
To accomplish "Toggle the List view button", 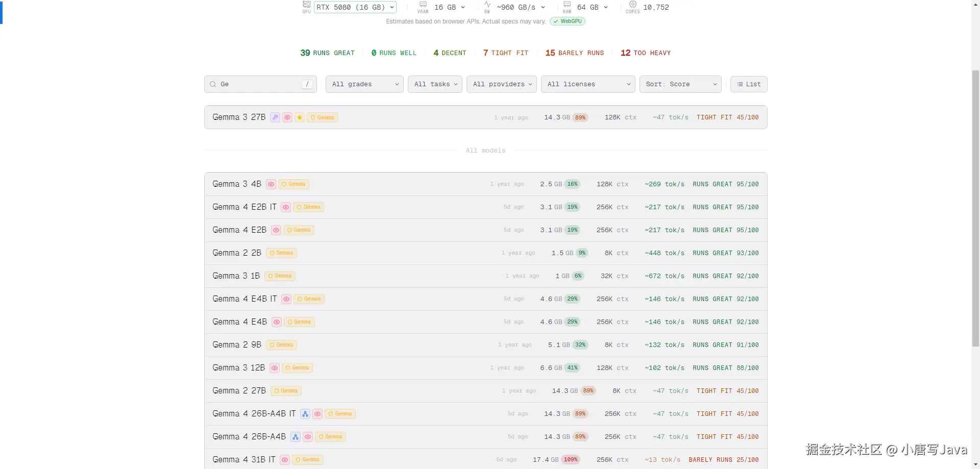I will click(x=748, y=84).
